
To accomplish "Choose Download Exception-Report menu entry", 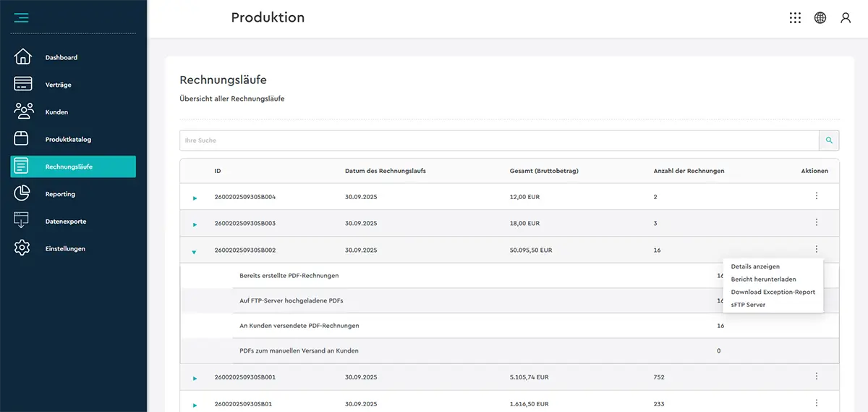I will point(773,292).
